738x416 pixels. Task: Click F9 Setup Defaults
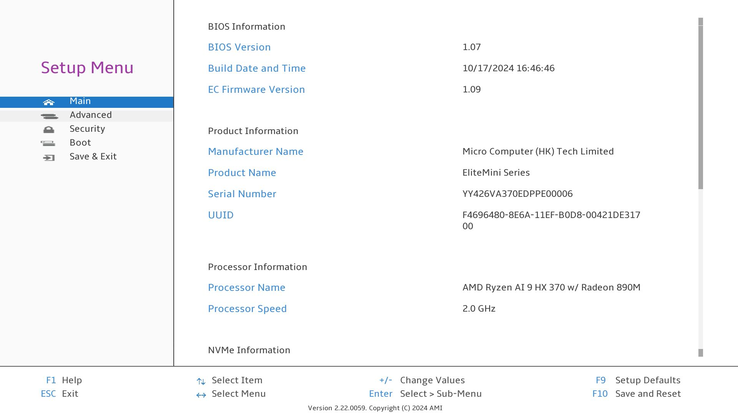[638, 380]
